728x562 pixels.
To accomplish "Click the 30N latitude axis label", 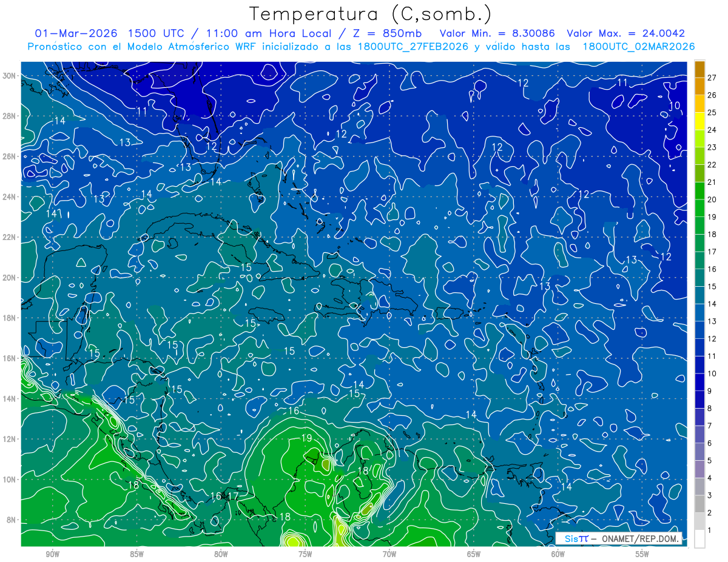I will [x=10, y=75].
